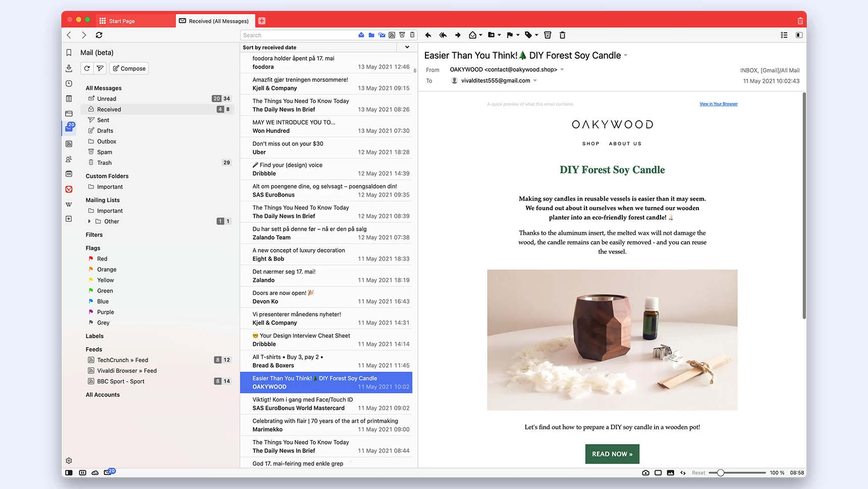Reset zoom with Reset button
Viewport: 868px width, 489px height.
[698, 473]
